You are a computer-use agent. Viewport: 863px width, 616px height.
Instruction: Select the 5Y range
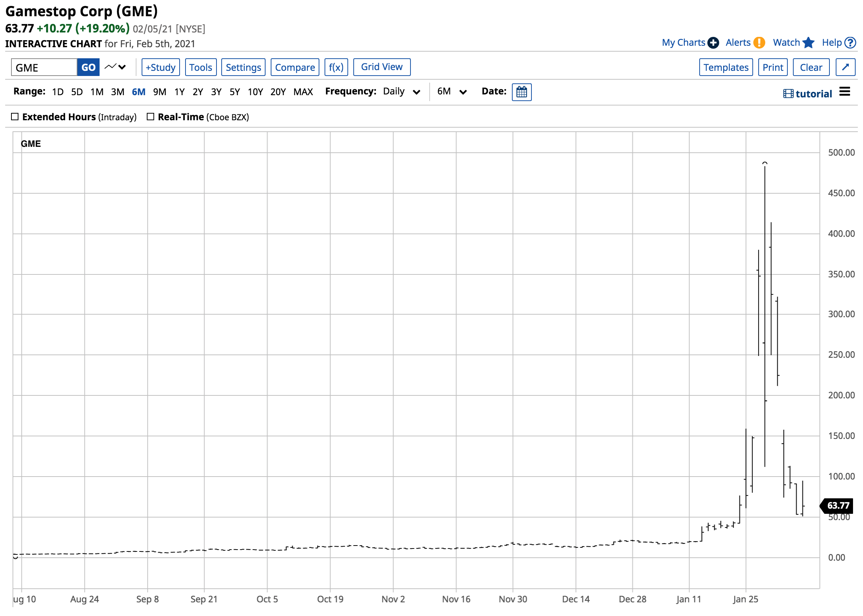coord(235,92)
